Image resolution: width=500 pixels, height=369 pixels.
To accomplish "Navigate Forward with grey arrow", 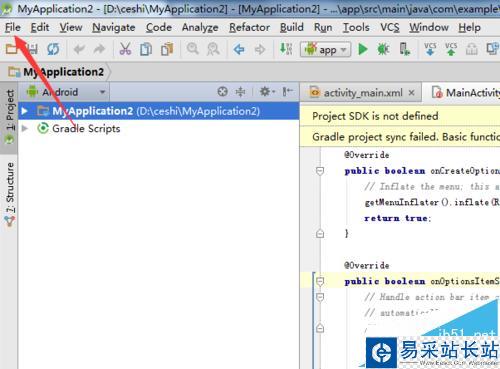I will pos(260,50).
